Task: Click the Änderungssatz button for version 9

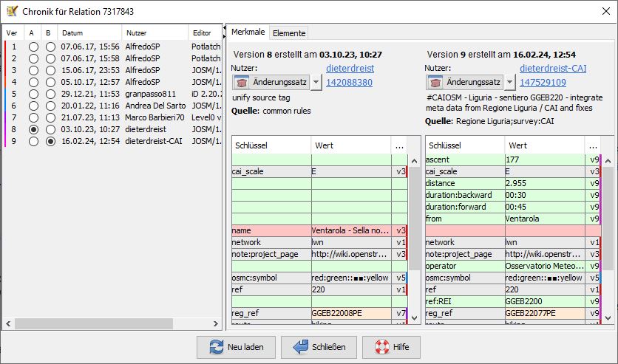Action: pyautogui.click(x=465, y=82)
